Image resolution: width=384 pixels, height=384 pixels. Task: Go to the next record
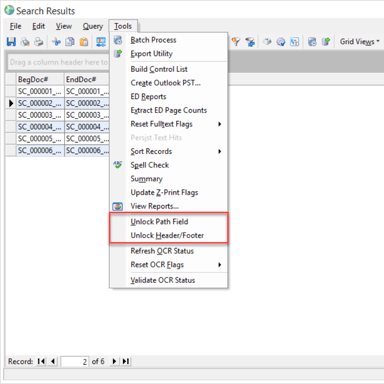tap(114, 361)
